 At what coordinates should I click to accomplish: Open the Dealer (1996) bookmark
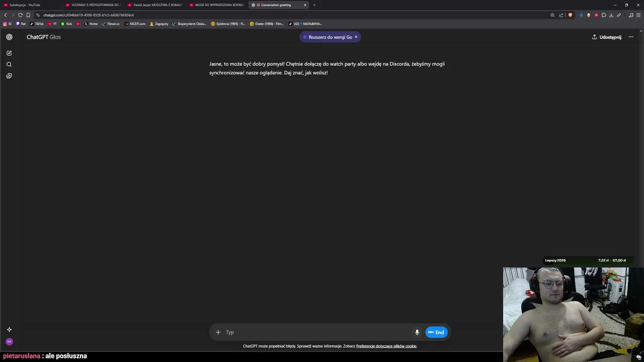[x=267, y=24]
